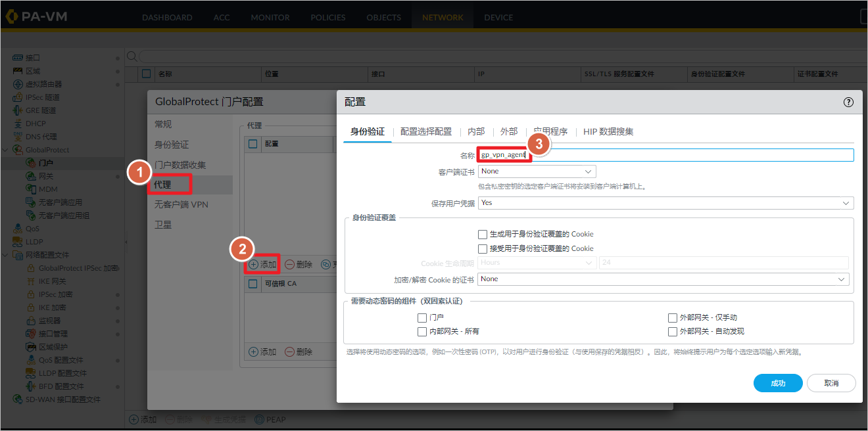Select 无客户端 VPN in portal side list

click(181, 205)
